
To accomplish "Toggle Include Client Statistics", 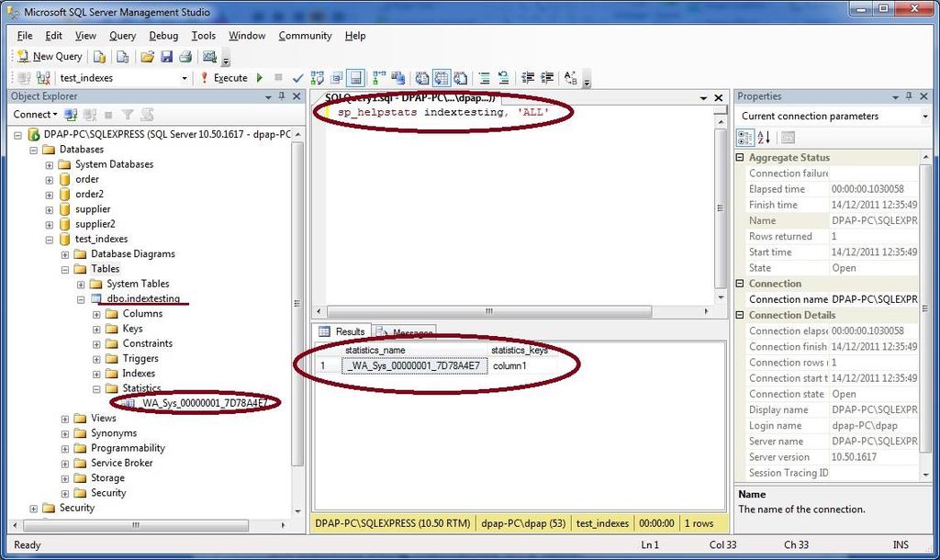I will (398, 78).
